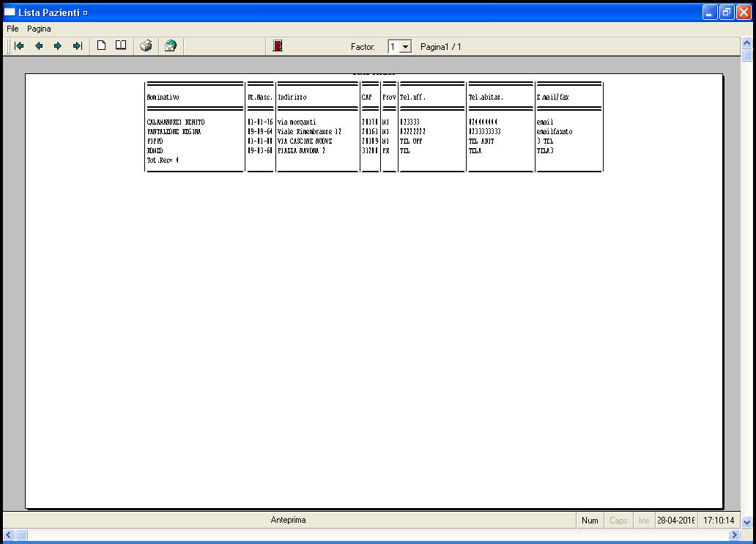Switch to two-page book view
The image size is (756, 544).
tap(121, 45)
